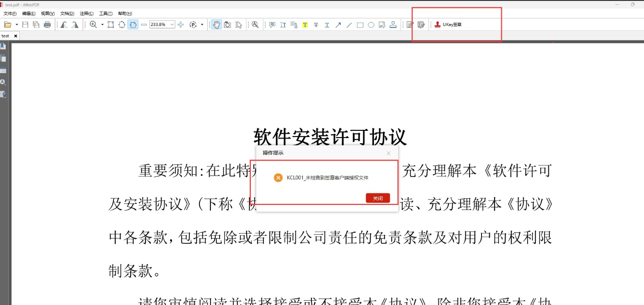The height and width of the screenshot is (305, 644).
Task: Click the red 关闭 button
Action: coord(378,198)
